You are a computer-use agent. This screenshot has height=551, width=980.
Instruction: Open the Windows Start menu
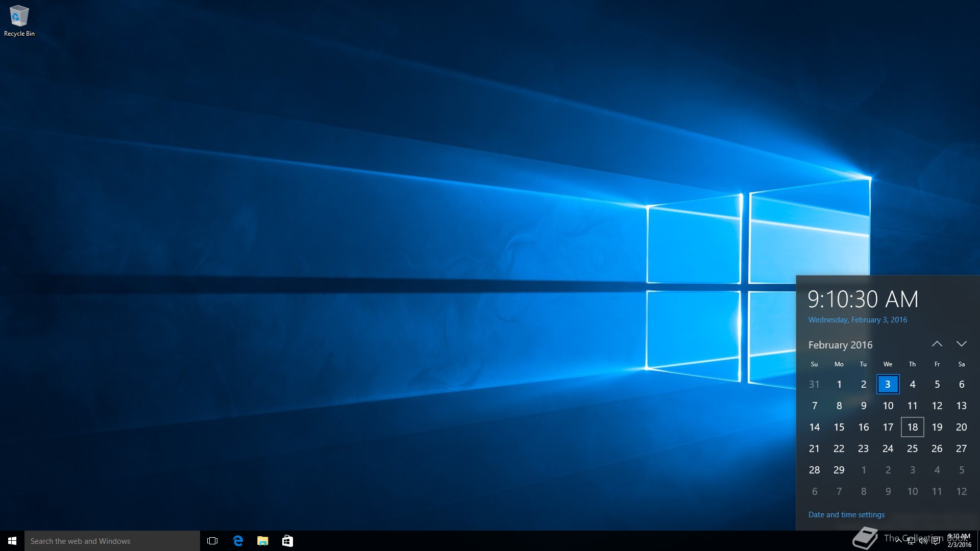coord(12,541)
